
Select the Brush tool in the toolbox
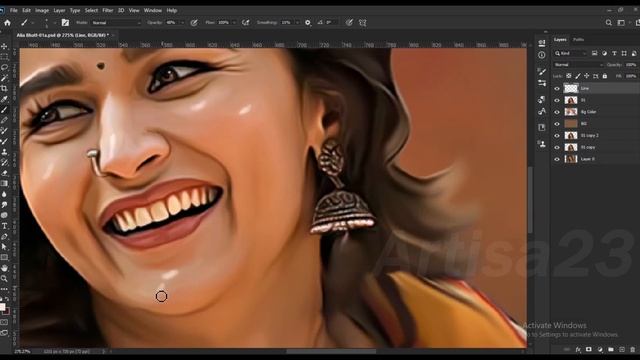[4, 110]
